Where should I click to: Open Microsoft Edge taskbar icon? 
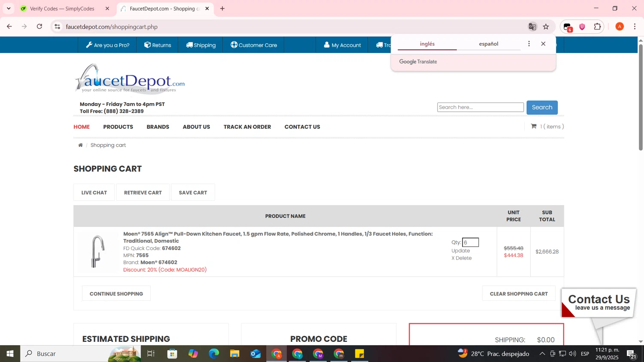tap(214, 354)
